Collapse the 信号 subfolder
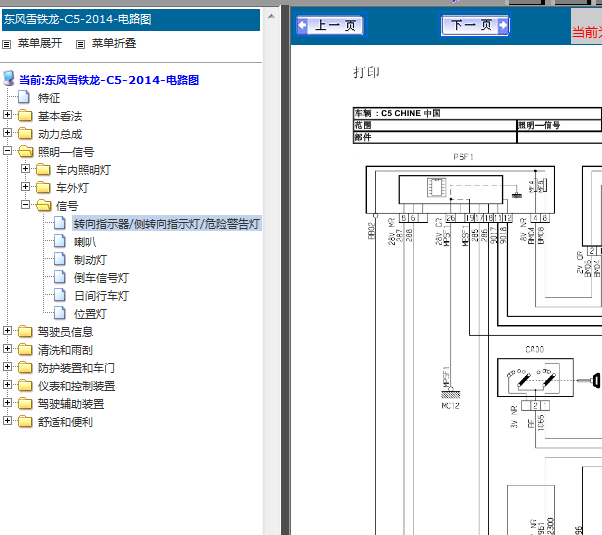The height and width of the screenshot is (535, 602). pyautogui.click(x=25, y=205)
